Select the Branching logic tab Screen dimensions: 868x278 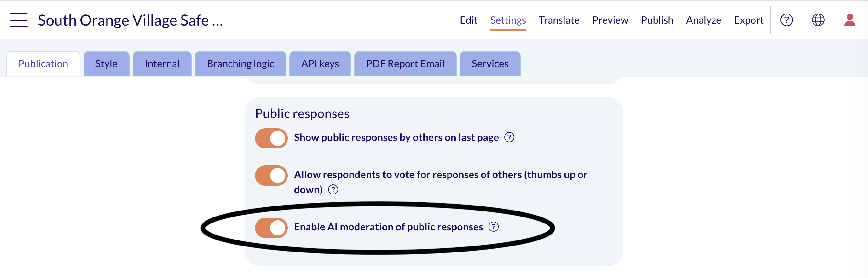240,64
